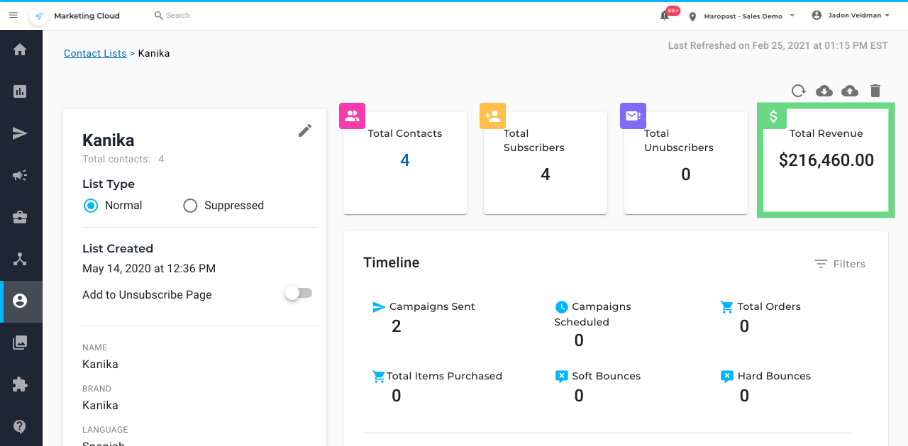Click the Total Unsubscribers card
The height and width of the screenshot is (446, 908).
click(686, 163)
